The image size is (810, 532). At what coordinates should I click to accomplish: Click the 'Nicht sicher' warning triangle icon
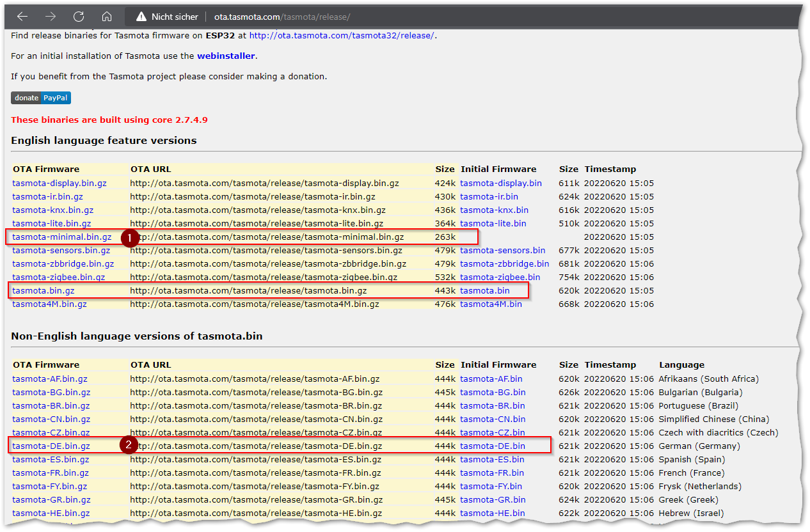click(x=141, y=17)
